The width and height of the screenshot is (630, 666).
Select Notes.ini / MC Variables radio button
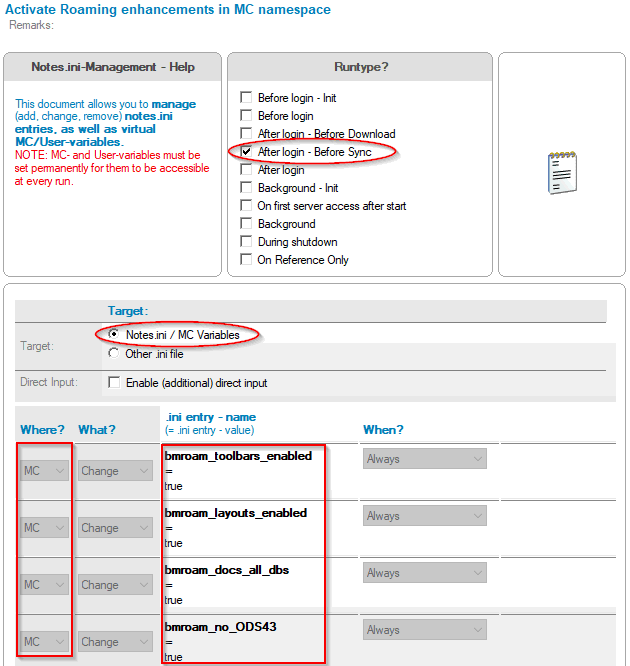[113, 334]
